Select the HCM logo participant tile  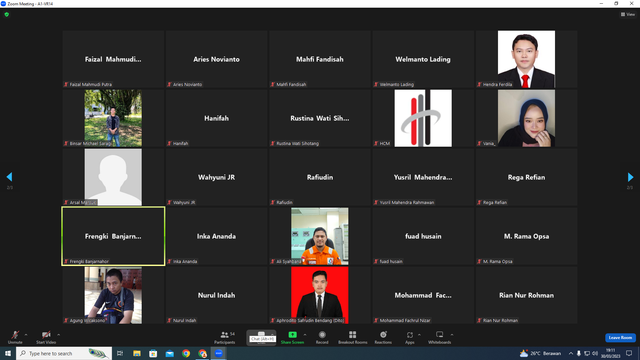coord(423,118)
